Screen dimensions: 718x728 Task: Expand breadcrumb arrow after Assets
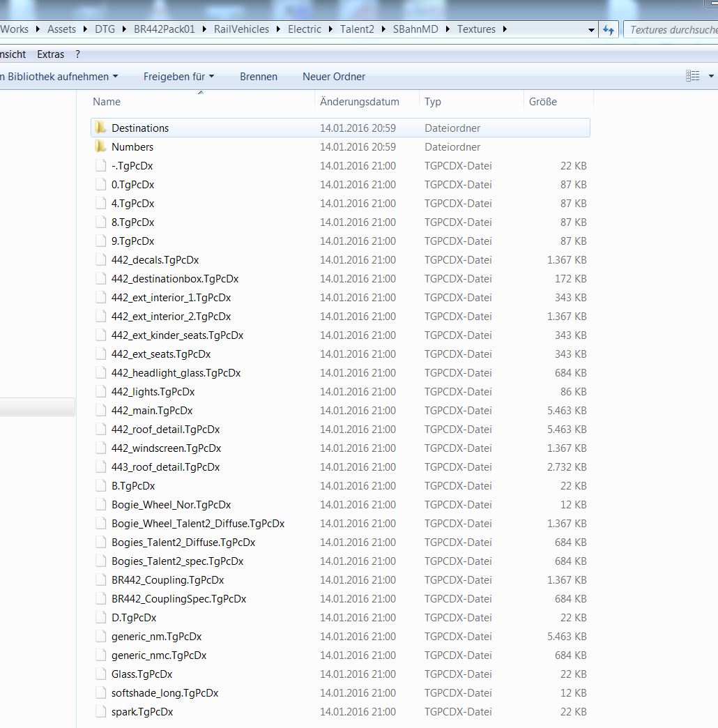85,29
